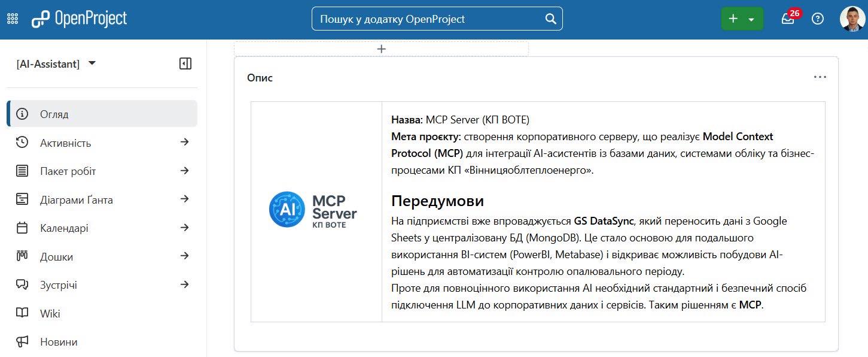Expand the Активність submenu arrow

coord(185,142)
